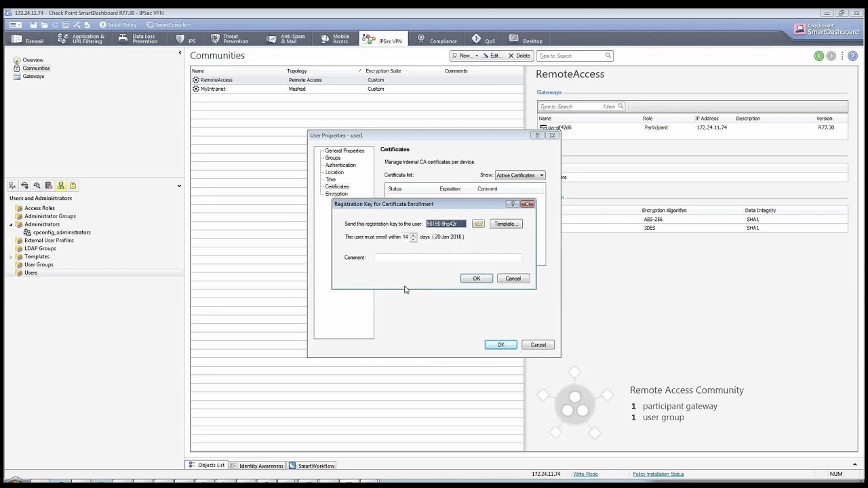Screen dimensions: 868x488
Task: Collapse the left navigation pane arrow
Action: click(180, 53)
